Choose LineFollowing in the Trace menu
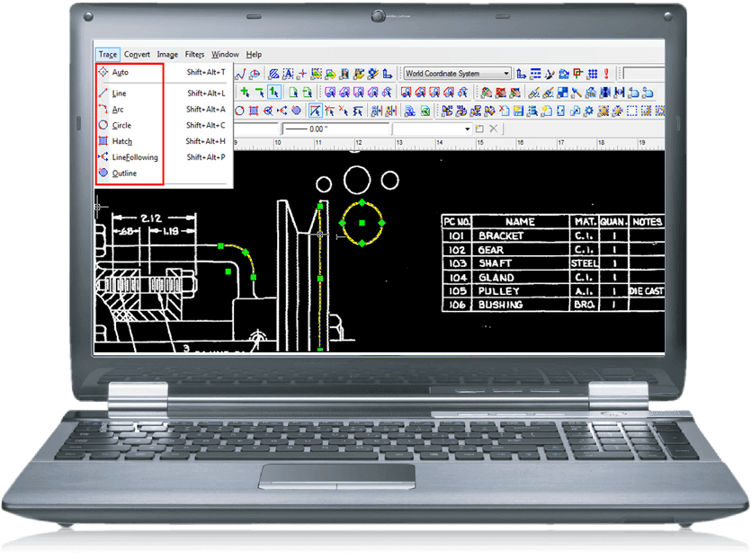The width and height of the screenshot is (751, 560). click(134, 157)
